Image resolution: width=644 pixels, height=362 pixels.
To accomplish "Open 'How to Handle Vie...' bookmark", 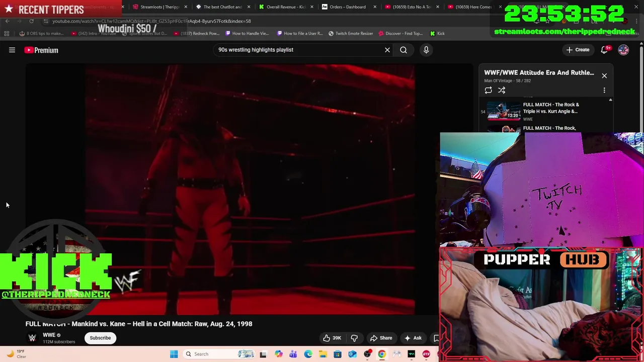I will [247, 34].
